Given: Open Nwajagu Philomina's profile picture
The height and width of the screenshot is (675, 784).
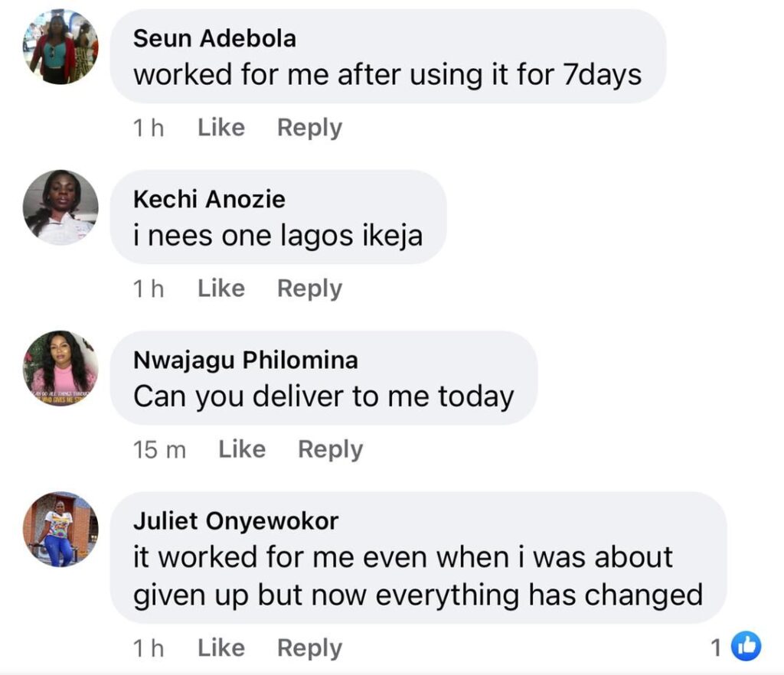Looking at the screenshot, I should tap(60, 368).
